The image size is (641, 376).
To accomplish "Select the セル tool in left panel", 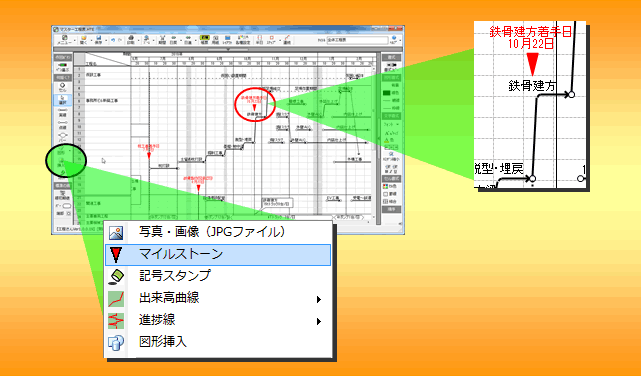I will [x=63, y=88].
